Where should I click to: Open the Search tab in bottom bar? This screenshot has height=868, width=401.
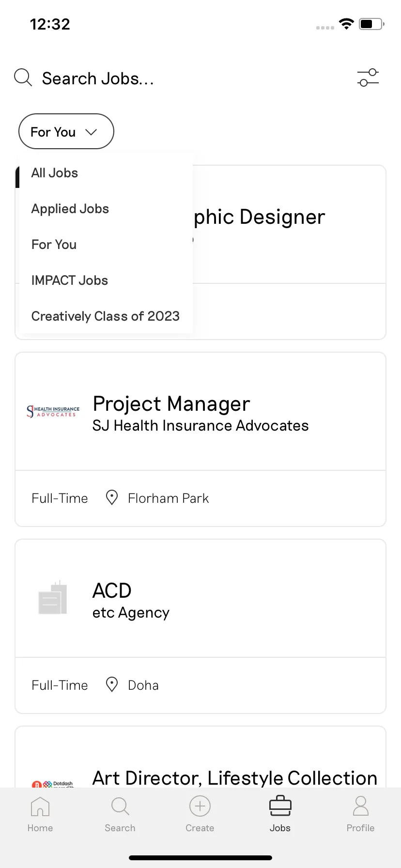click(120, 815)
